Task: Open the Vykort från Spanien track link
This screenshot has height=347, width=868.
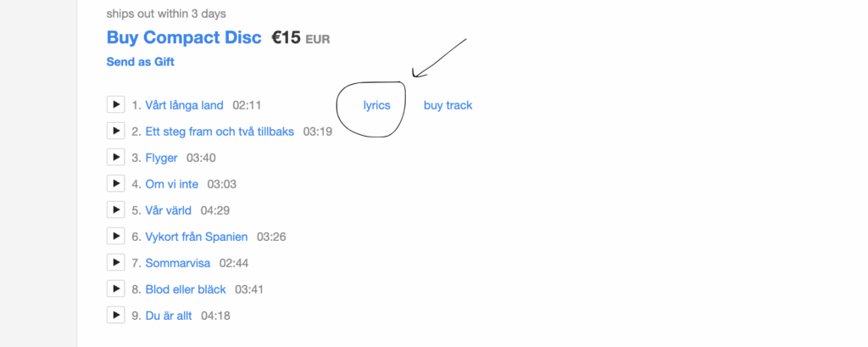Action: (x=197, y=237)
